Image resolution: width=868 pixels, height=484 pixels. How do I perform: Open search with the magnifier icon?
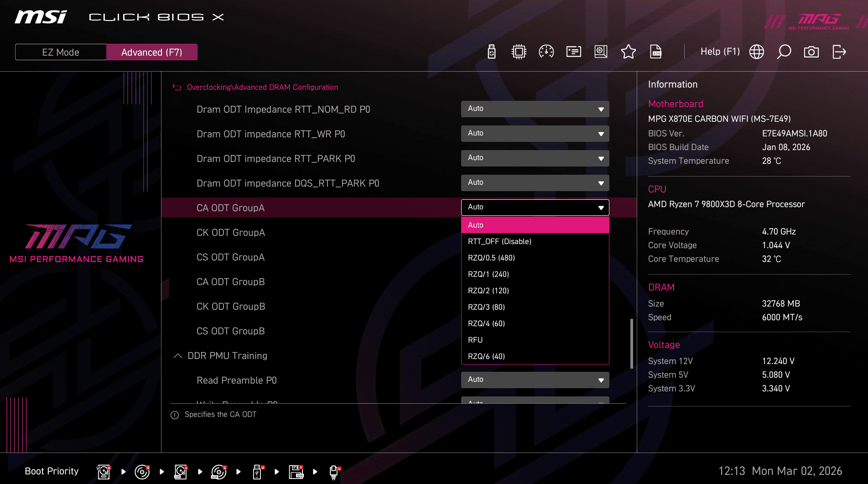pyautogui.click(x=784, y=52)
